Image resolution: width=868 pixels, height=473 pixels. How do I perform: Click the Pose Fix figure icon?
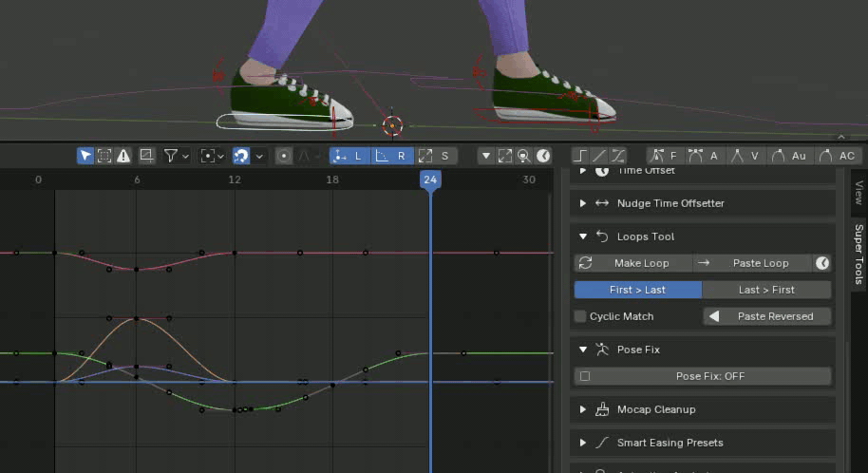click(x=602, y=350)
